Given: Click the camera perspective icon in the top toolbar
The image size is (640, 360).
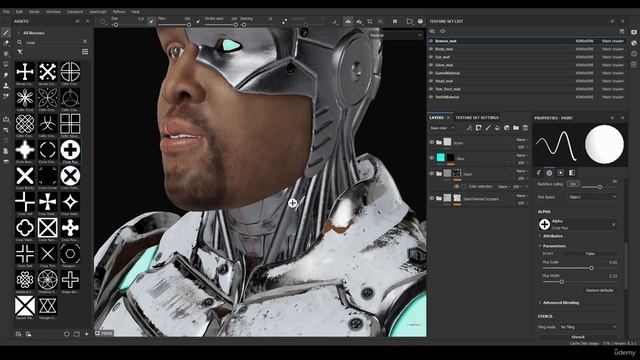Looking at the screenshot, I should click(x=409, y=21).
